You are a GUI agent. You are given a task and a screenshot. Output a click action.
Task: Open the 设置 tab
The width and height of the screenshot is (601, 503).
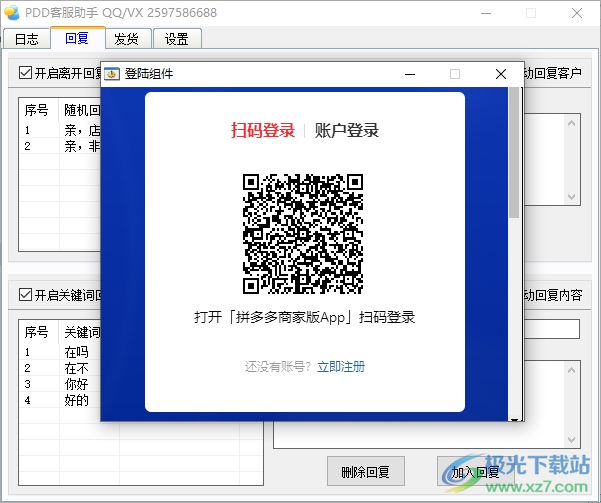[x=177, y=39]
